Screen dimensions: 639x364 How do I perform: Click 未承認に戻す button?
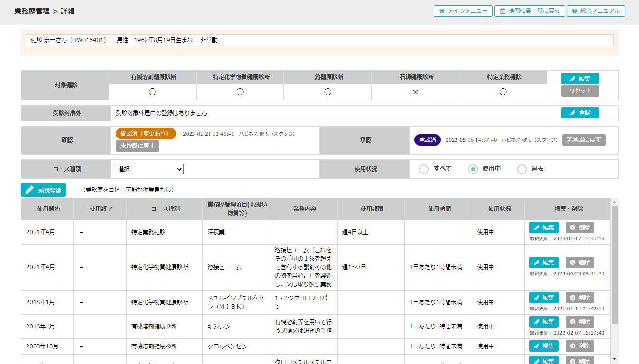click(x=584, y=140)
